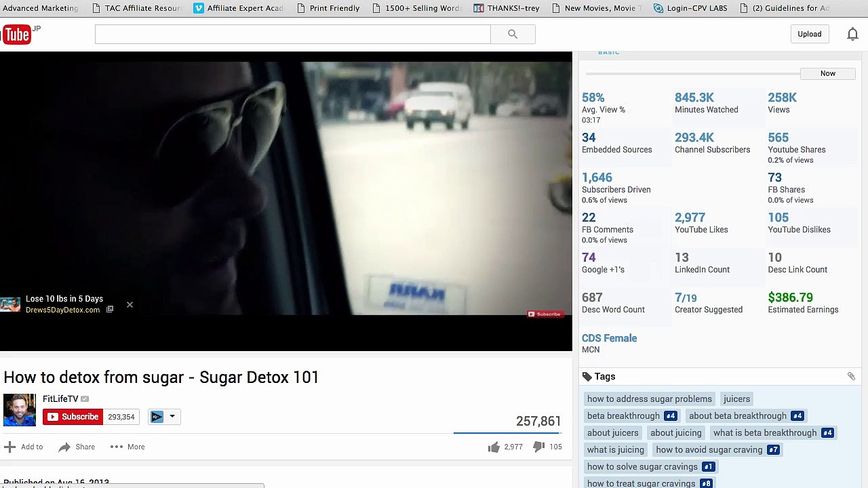Click the 73 FB Shares stat
Viewport: 868px width, 488px height.
tap(790, 188)
